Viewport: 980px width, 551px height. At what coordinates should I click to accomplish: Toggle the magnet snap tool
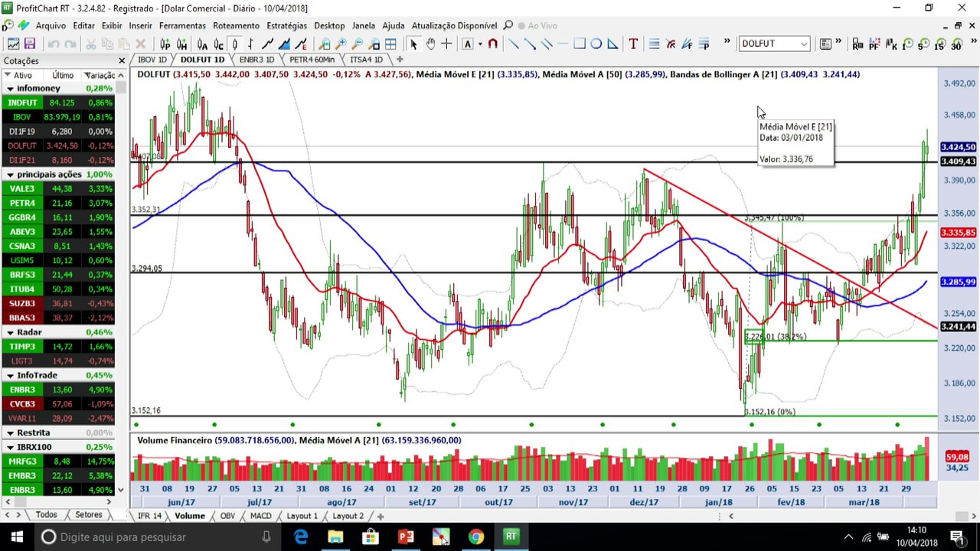(492, 44)
